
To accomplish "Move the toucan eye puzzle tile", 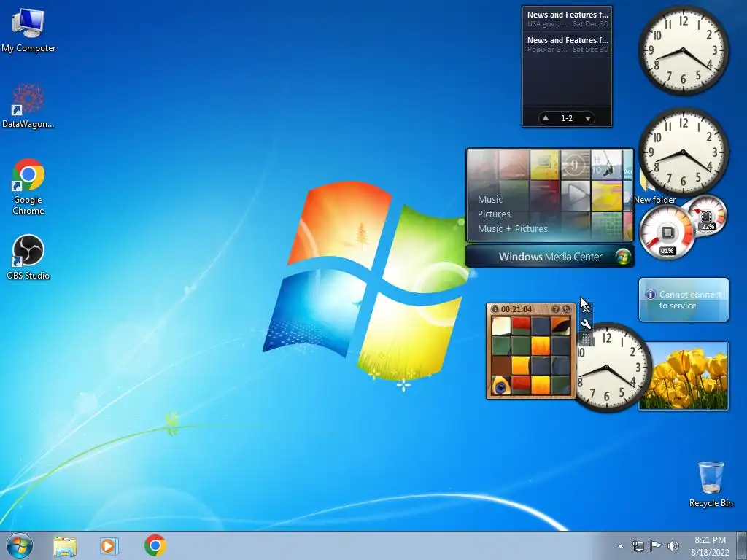I will 500,385.
